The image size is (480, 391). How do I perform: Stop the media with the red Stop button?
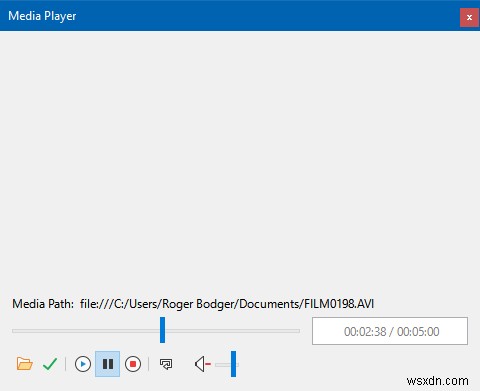click(133, 364)
